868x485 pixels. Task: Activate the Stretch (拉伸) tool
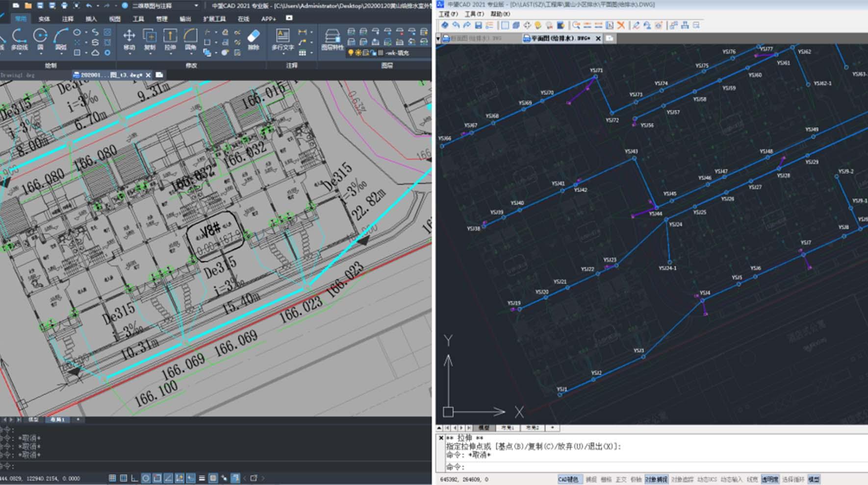click(170, 39)
